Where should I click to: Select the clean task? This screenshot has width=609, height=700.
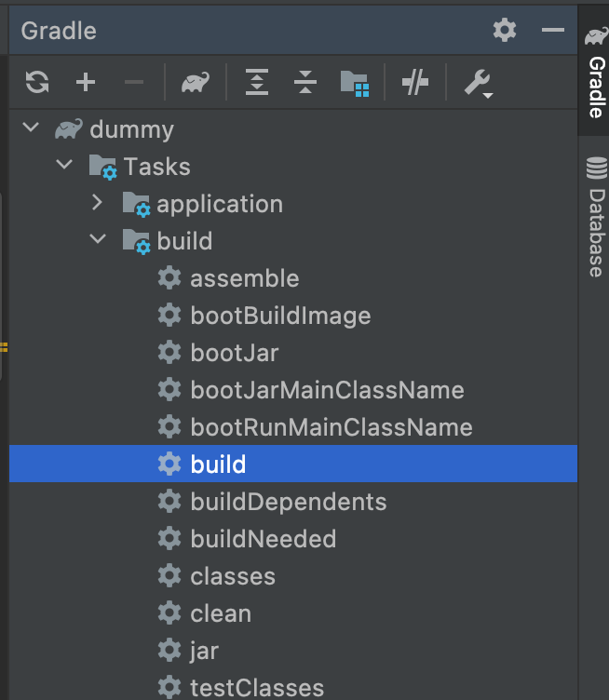coord(293,612)
